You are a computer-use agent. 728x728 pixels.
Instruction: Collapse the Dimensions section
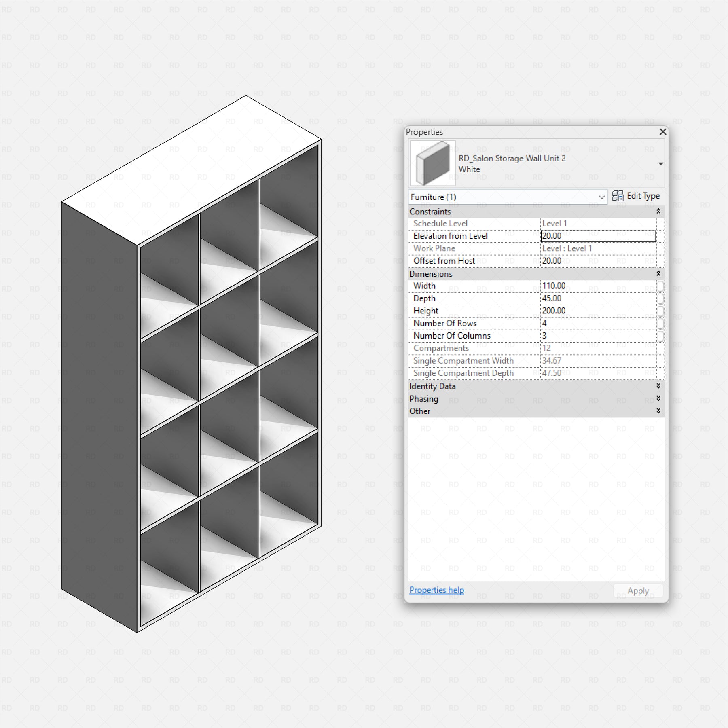[658, 274]
